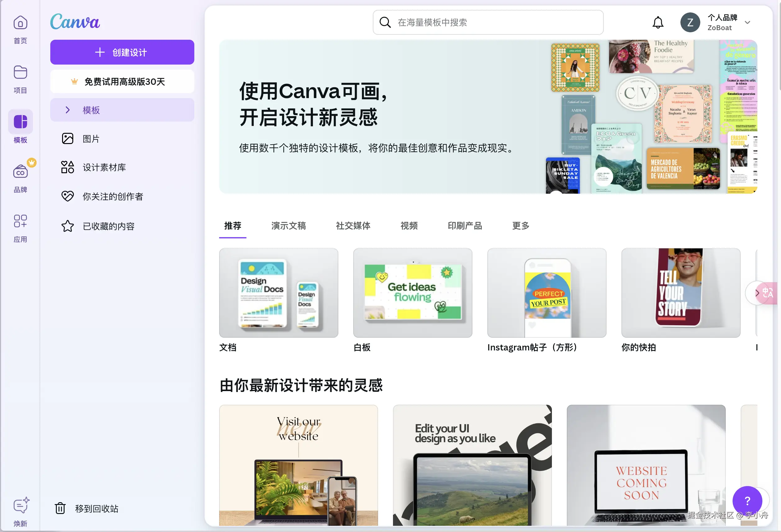Open the 首页 home icon in sidebar
The image size is (781, 532).
tap(20, 22)
